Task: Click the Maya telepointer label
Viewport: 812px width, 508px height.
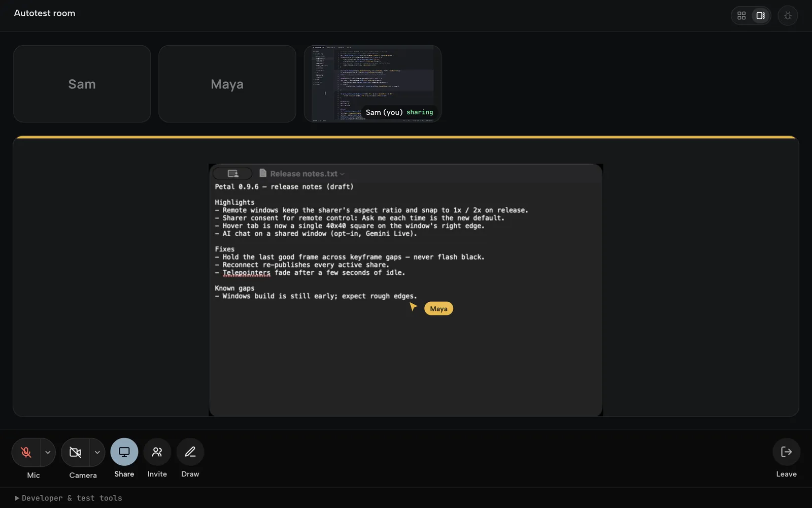Action: tap(438, 309)
